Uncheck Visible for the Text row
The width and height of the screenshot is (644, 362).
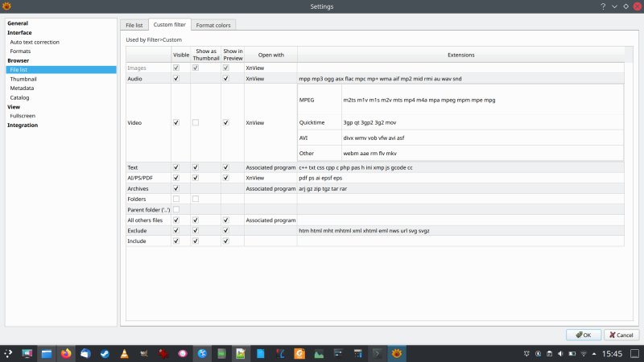coord(176,167)
